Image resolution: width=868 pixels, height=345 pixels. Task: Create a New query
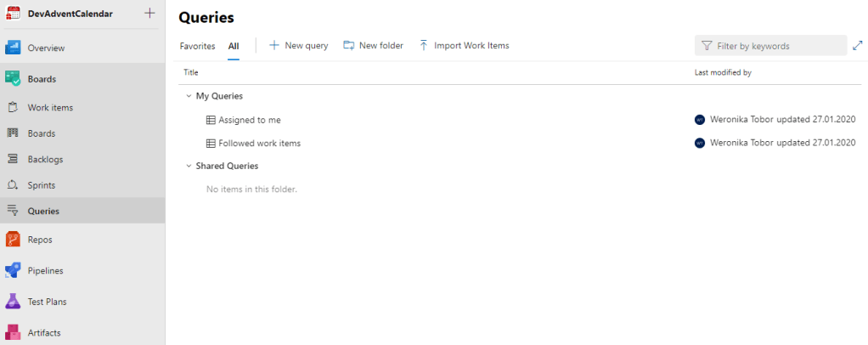click(x=299, y=46)
